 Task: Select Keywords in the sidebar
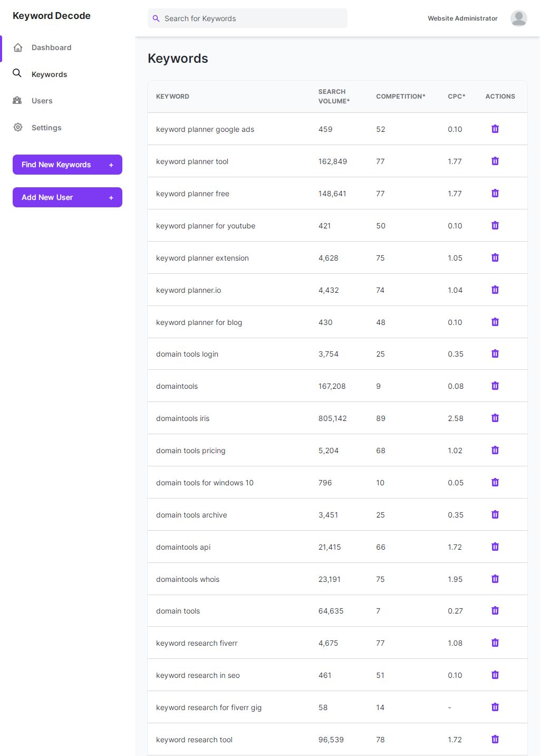pos(49,74)
